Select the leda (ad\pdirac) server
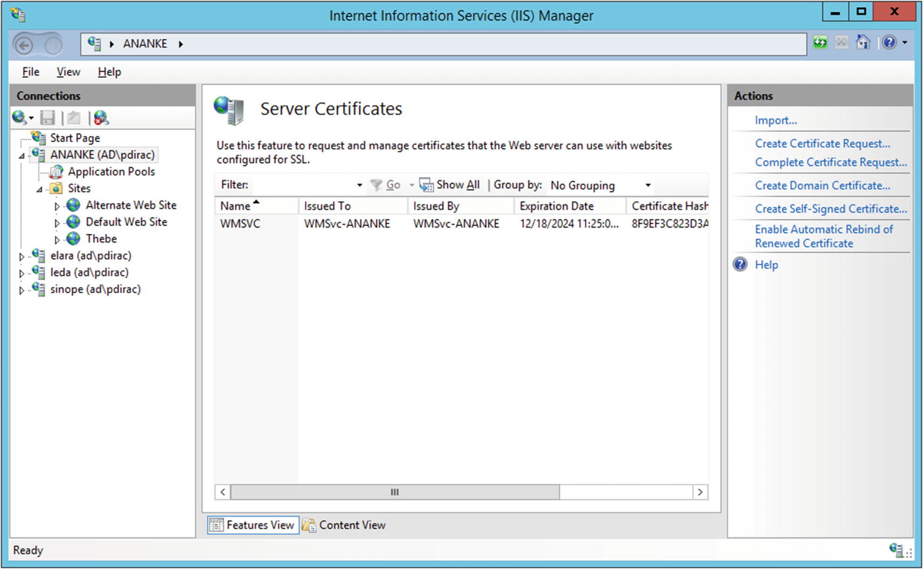Viewport: 924px width, 570px height. (x=89, y=272)
